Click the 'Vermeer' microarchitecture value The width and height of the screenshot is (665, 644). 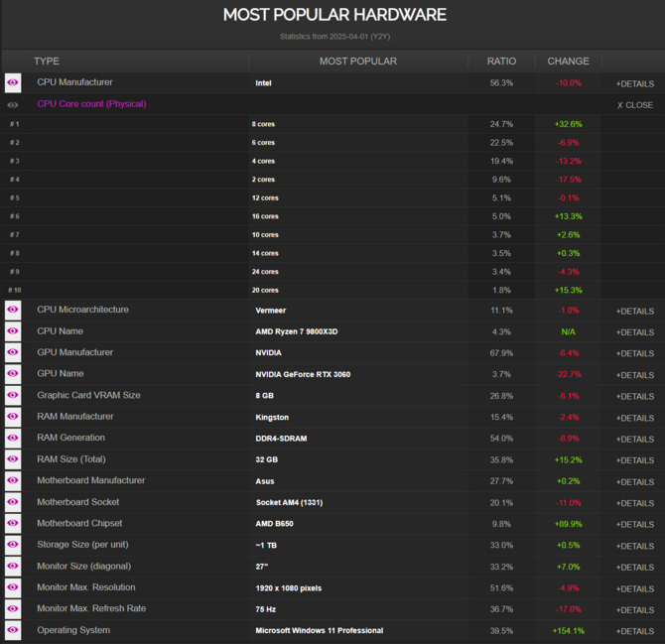(x=271, y=311)
